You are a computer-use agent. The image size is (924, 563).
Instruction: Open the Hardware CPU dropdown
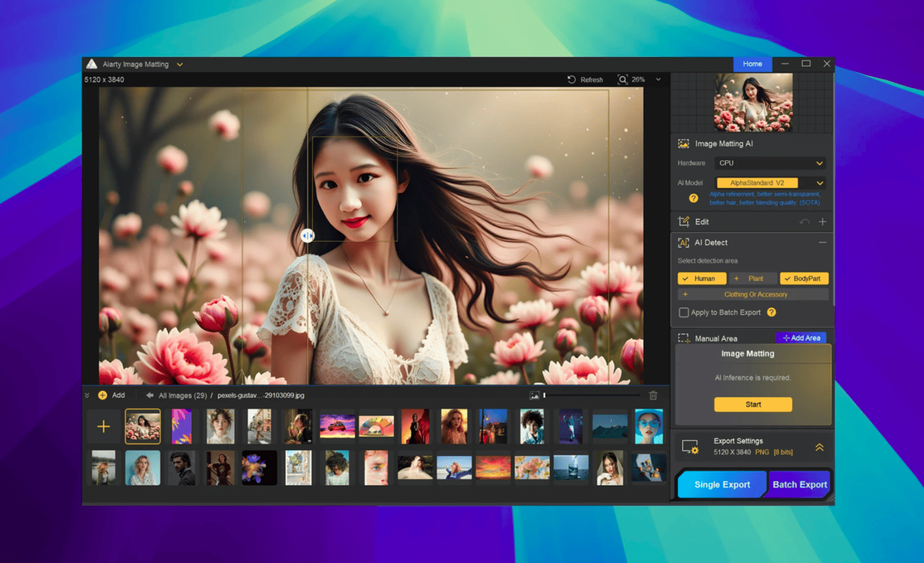click(x=770, y=163)
